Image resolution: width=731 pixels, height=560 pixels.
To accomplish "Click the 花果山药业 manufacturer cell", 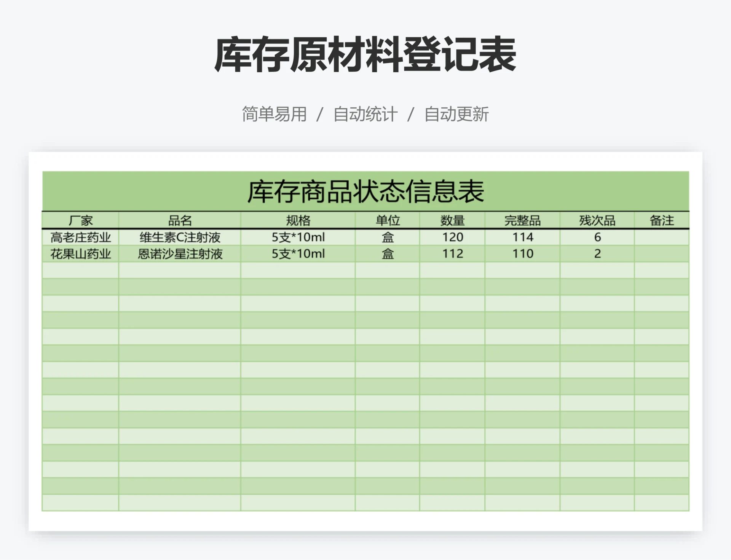I will 81,254.
